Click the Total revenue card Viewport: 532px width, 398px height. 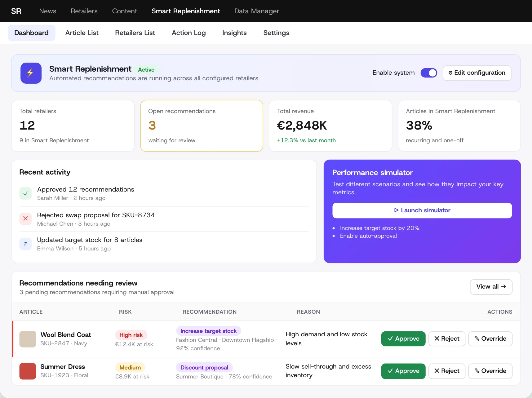pos(330,126)
